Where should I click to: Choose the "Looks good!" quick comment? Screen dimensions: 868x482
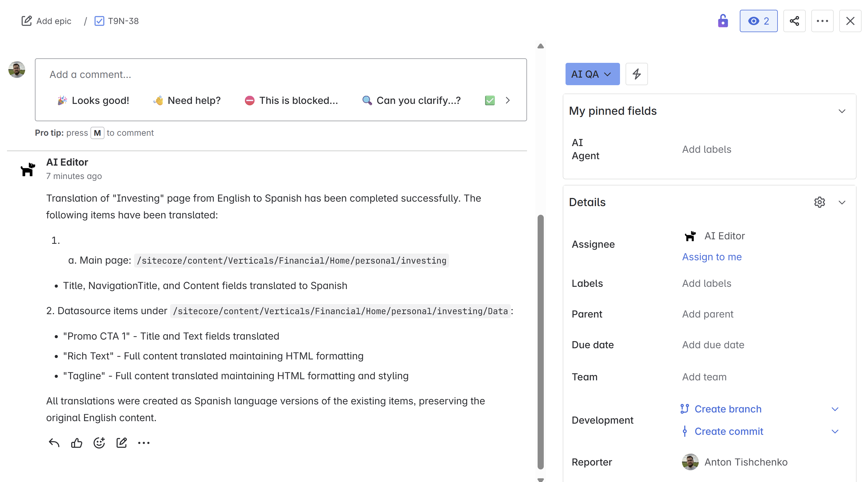[94, 100]
